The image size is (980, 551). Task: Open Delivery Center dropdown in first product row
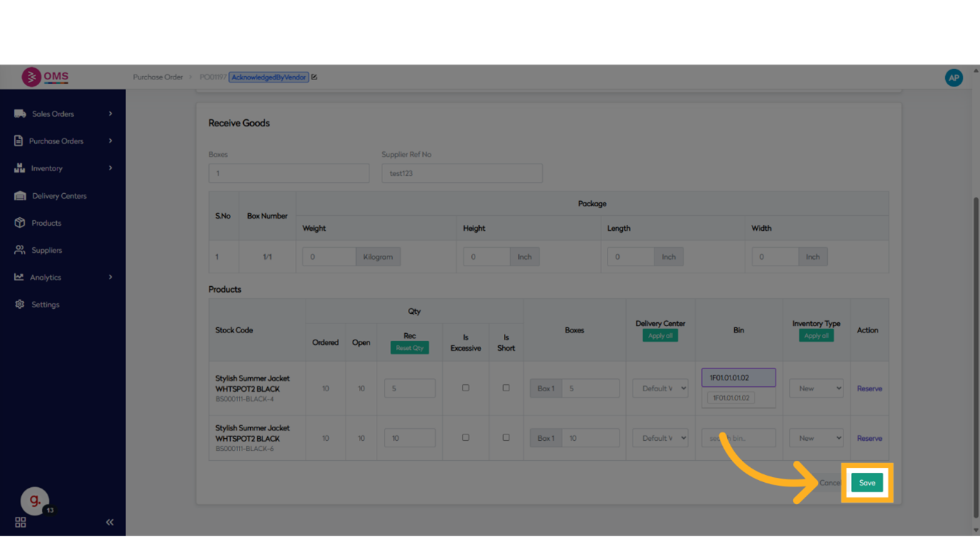pos(660,388)
